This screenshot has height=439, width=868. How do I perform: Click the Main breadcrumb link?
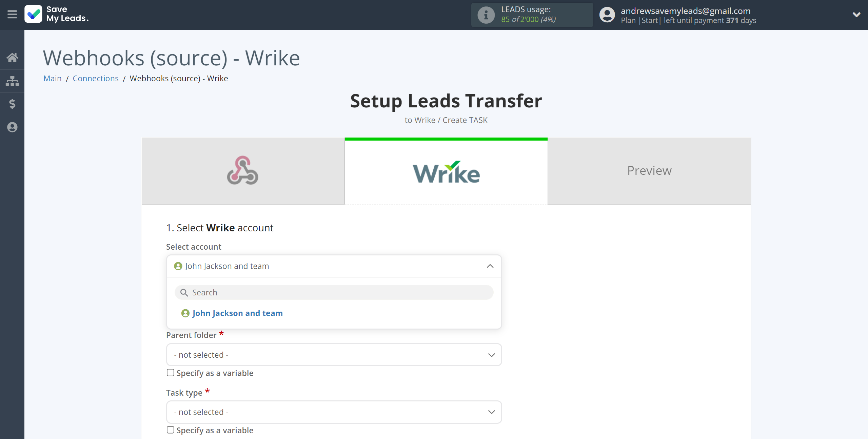click(53, 78)
